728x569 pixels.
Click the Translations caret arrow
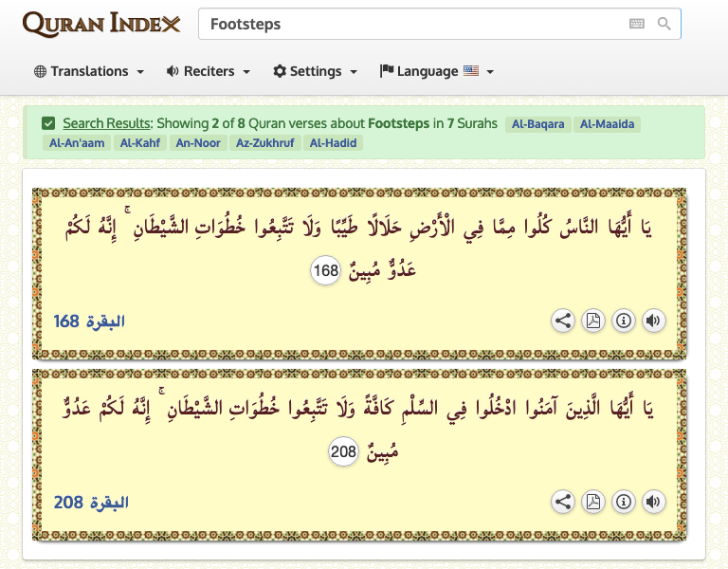pos(140,72)
